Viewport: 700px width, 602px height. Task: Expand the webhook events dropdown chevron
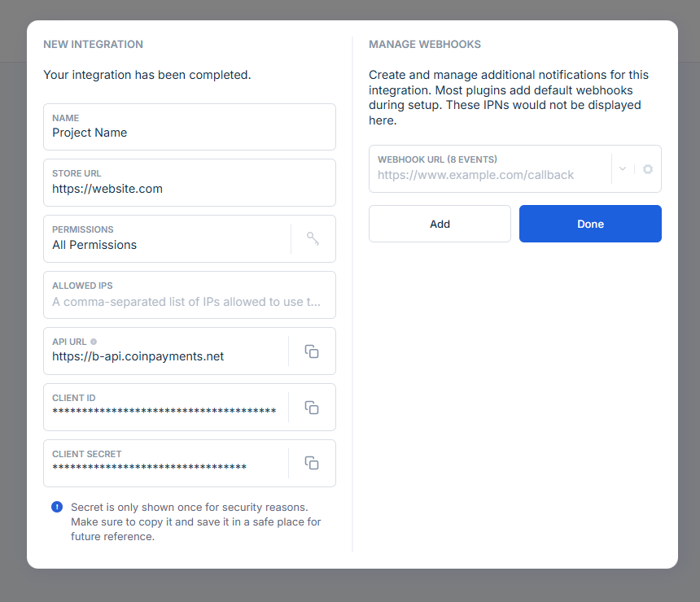click(623, 169)
